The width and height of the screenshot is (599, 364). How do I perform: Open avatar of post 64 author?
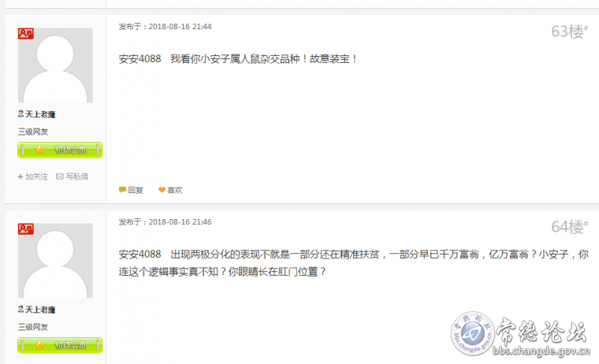point(55,261)
